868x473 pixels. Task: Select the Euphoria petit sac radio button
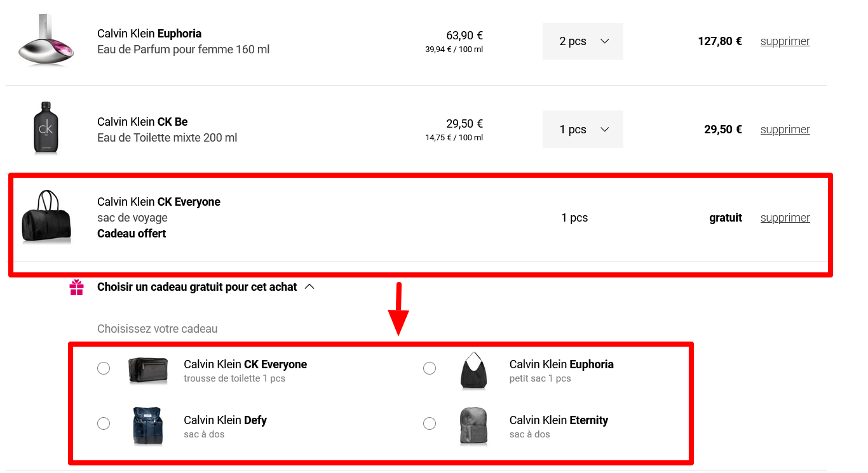tap(430, 368)
